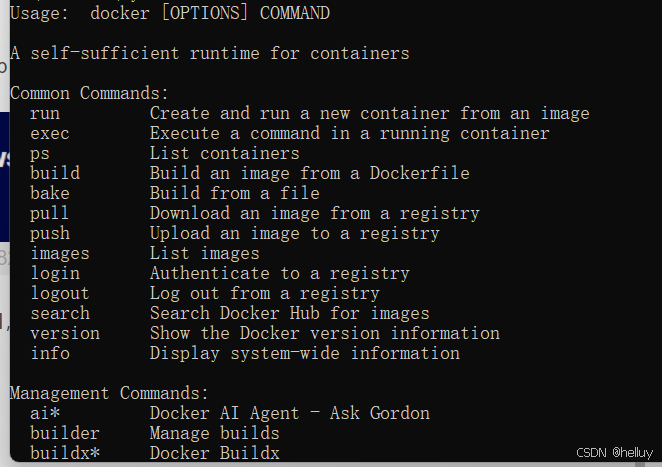Click the 'ps' command name
The height and width of the screenshot is (467, 662).
pos(40,153)
